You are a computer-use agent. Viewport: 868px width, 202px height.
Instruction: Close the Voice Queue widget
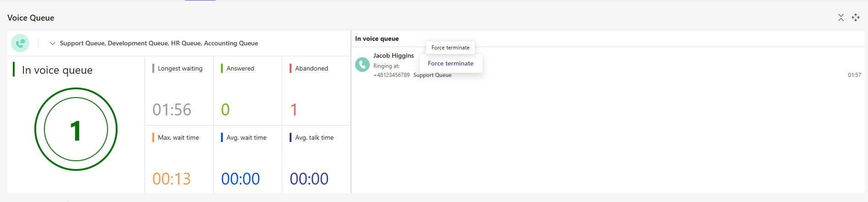pos(841,17)
